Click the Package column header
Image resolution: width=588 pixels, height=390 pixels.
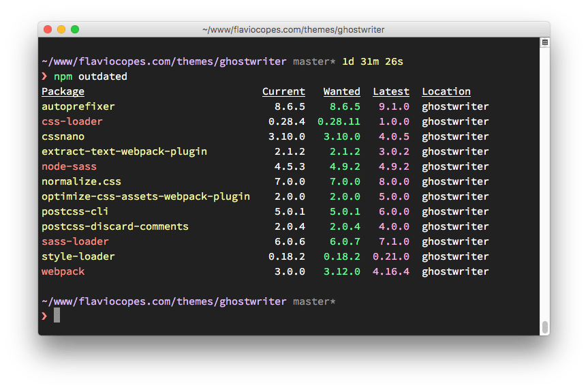point(63,91)
